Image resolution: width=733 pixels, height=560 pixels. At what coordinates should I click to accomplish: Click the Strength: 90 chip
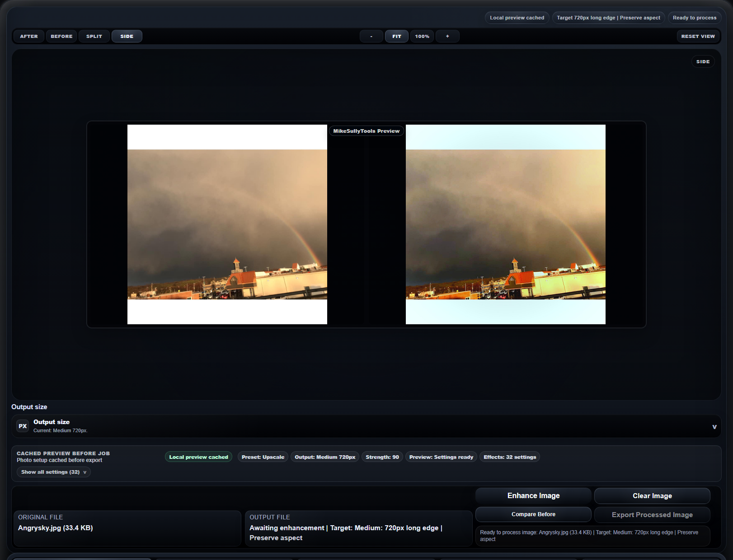point(382,457)
